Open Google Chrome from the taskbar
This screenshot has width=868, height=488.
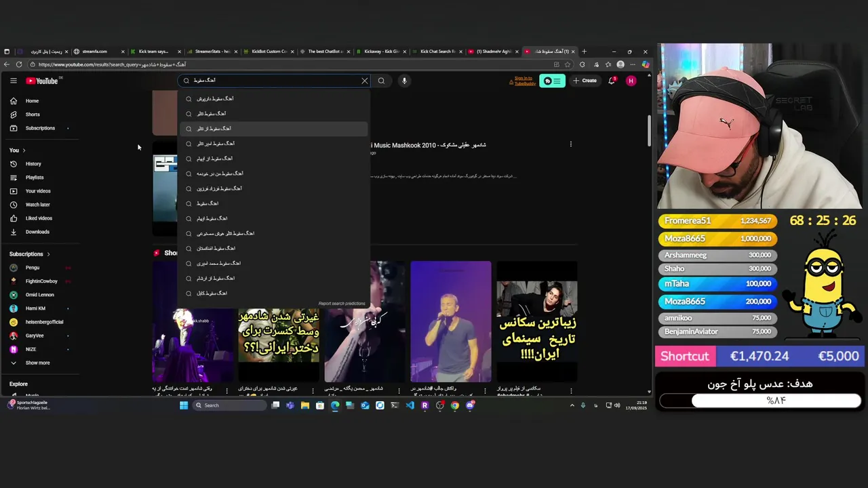454,405
